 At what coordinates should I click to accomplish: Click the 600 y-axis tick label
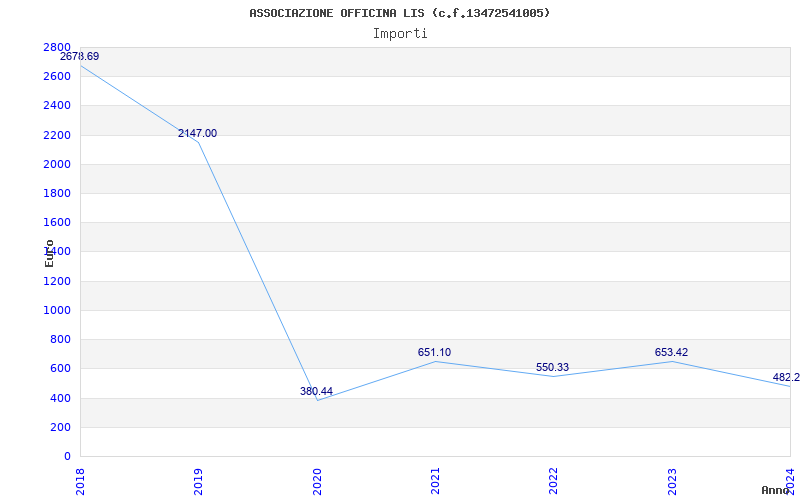tap(60, 368)
